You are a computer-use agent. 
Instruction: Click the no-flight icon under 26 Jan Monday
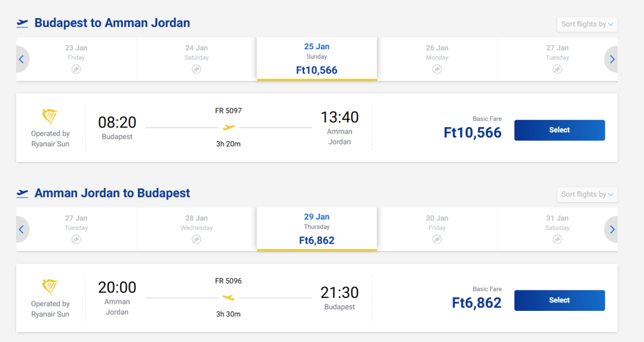(x=437, y=69)
